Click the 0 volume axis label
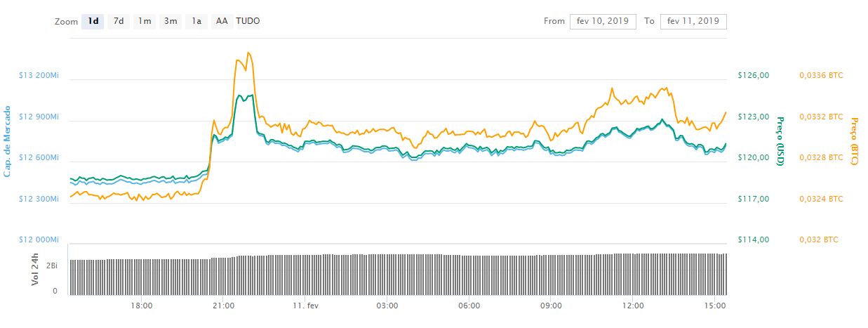Image resolution: width=868 pixels, height=328 pixels. pos(55,290)
